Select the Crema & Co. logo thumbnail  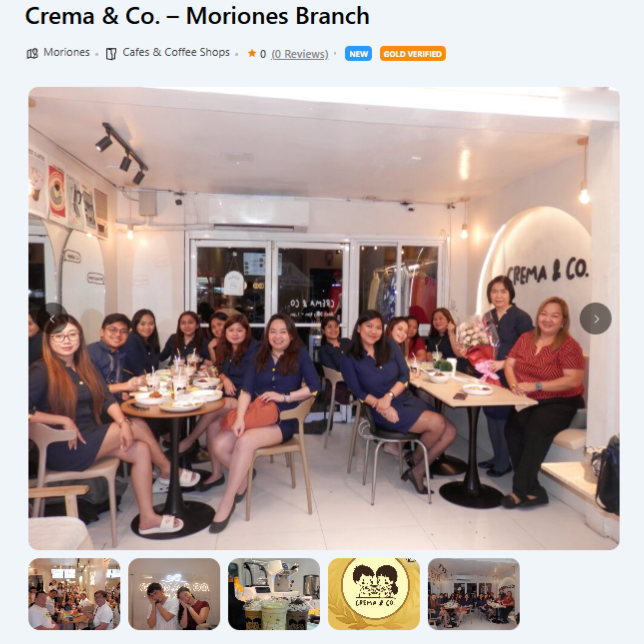coord(374,594)
